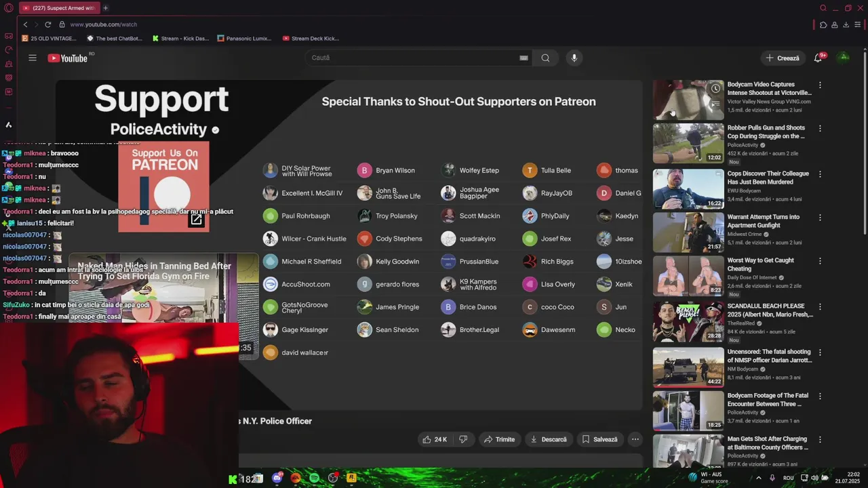Open Opera easy setup menu
868x488 pixels.
coord(858,24)
